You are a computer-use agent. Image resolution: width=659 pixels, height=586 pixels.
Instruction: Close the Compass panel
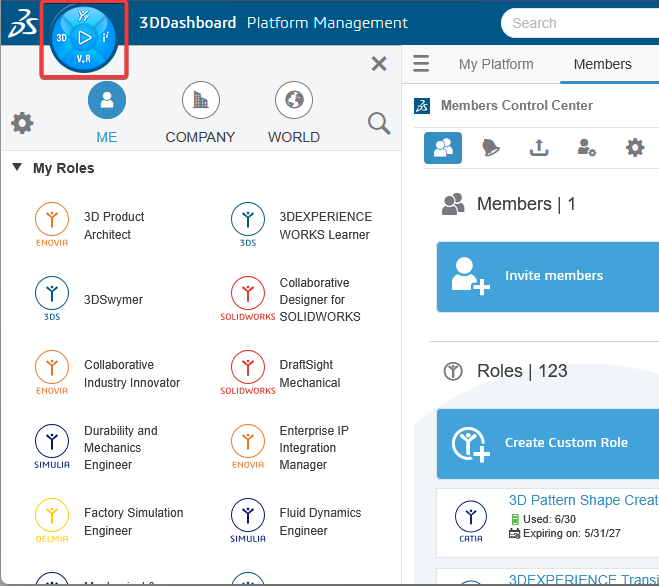click(379, 64)
